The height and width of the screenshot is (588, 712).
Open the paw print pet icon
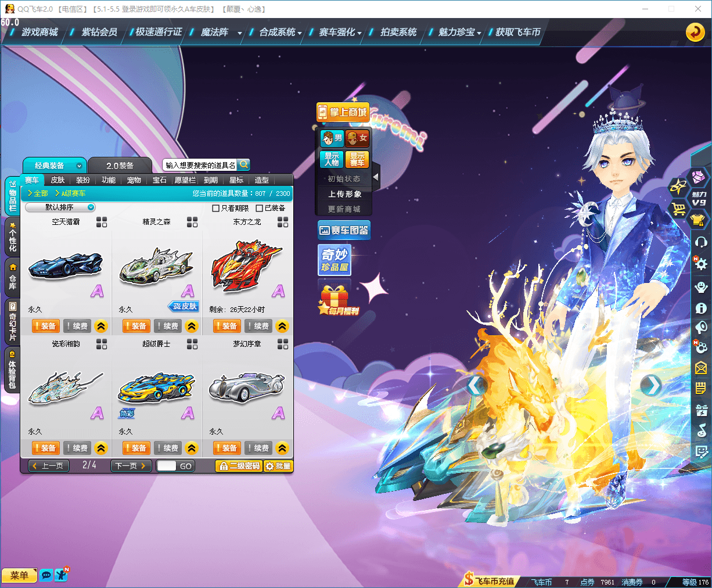pyautogui.click(x=701, y=347)
